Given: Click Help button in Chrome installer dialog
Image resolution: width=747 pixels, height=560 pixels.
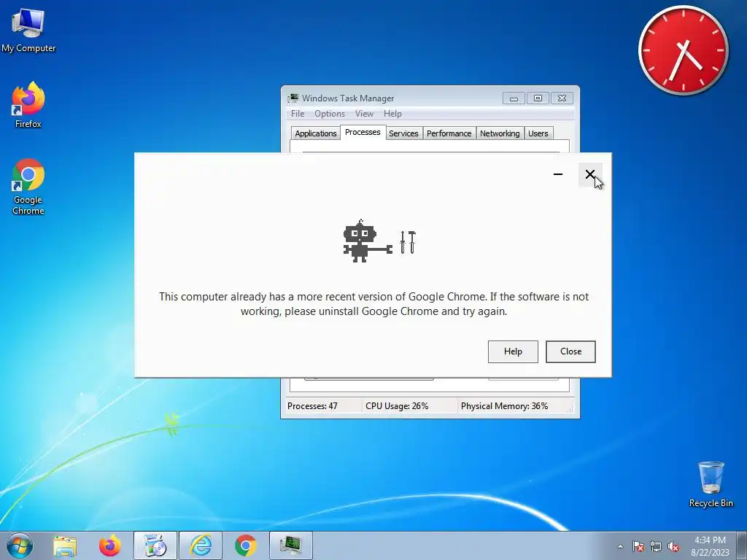Looking at the screenshot, I should [x=513, y=351].
